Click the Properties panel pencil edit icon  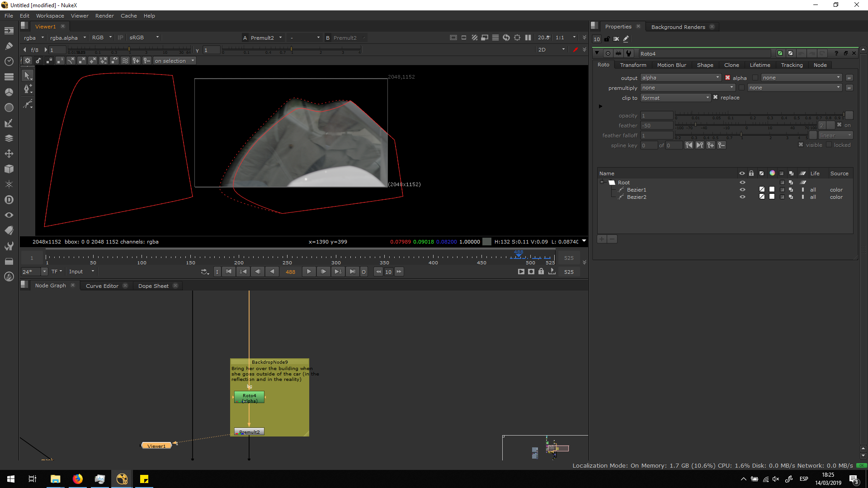626,39
